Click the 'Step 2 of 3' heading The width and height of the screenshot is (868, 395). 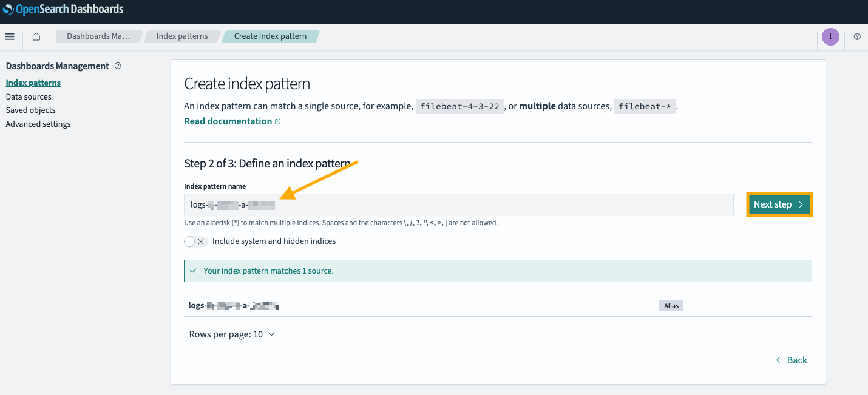tap(267, 164)
